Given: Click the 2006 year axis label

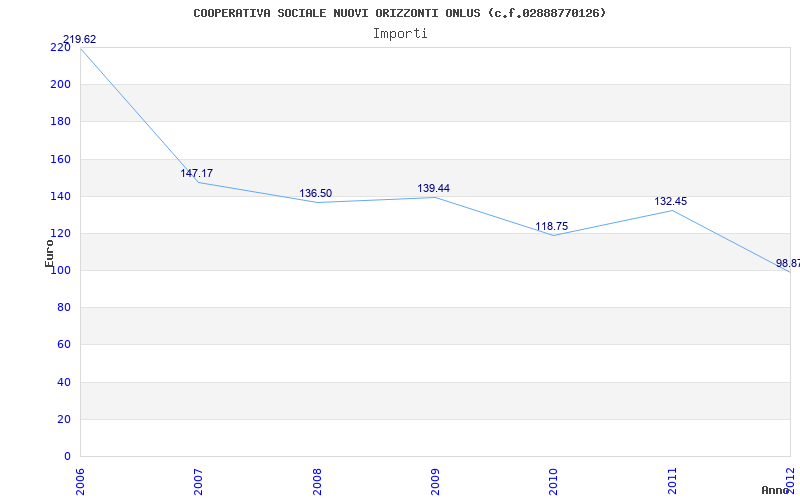Looking at the screenshot, I should tap(81, 479).
